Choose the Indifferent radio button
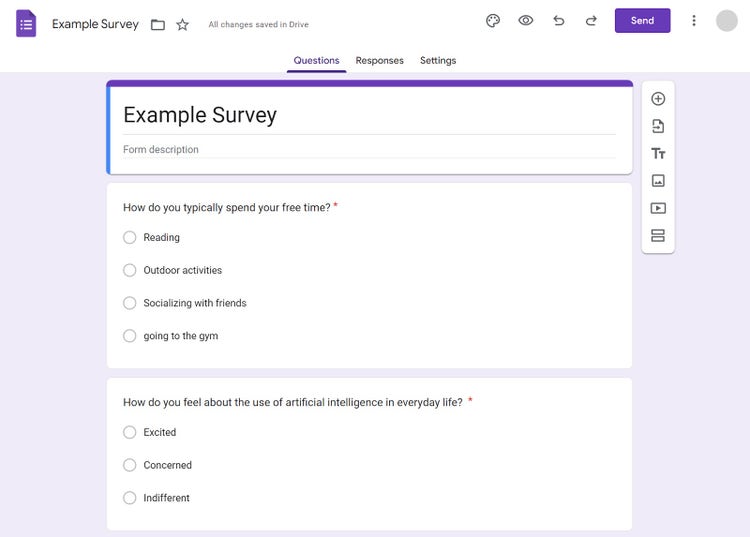The height and width of the screenshot is (537, 750). pos(130,498)
